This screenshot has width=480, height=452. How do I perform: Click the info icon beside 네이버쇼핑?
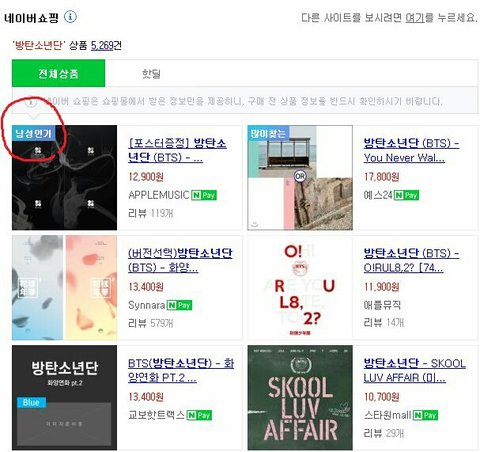70,17
